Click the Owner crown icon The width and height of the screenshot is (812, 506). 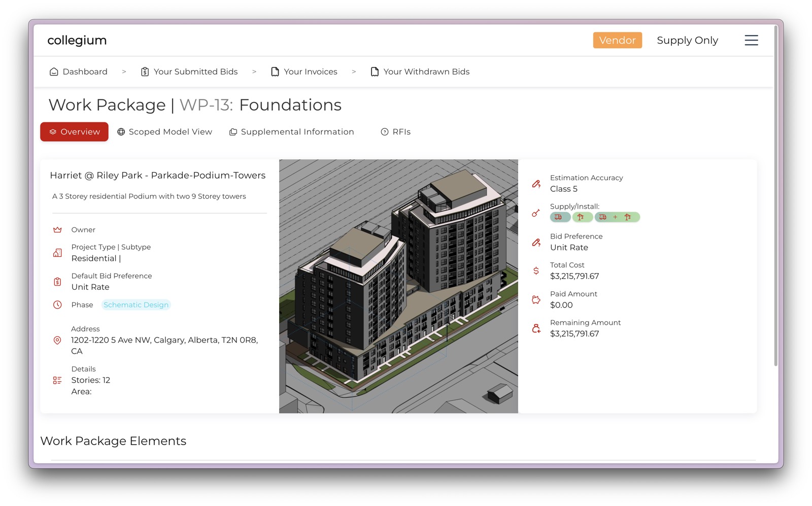57,230
